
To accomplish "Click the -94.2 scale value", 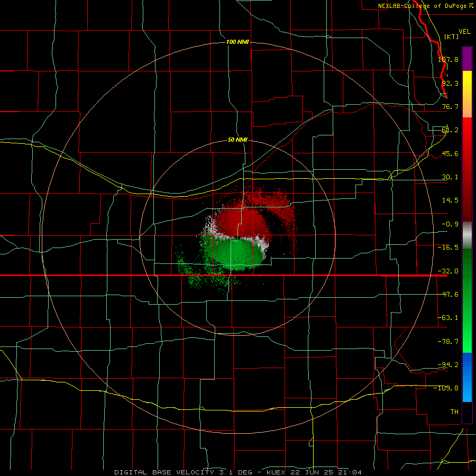I will (x=448, y=364).
